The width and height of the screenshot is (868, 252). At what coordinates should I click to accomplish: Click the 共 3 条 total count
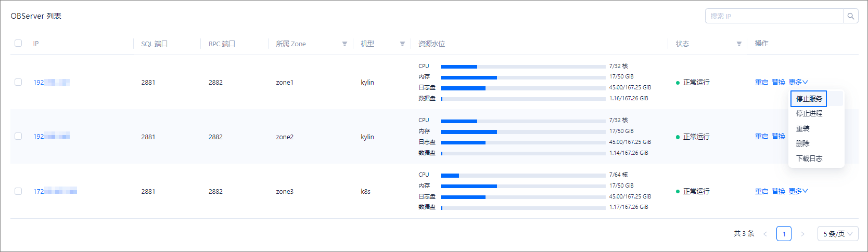744,234
